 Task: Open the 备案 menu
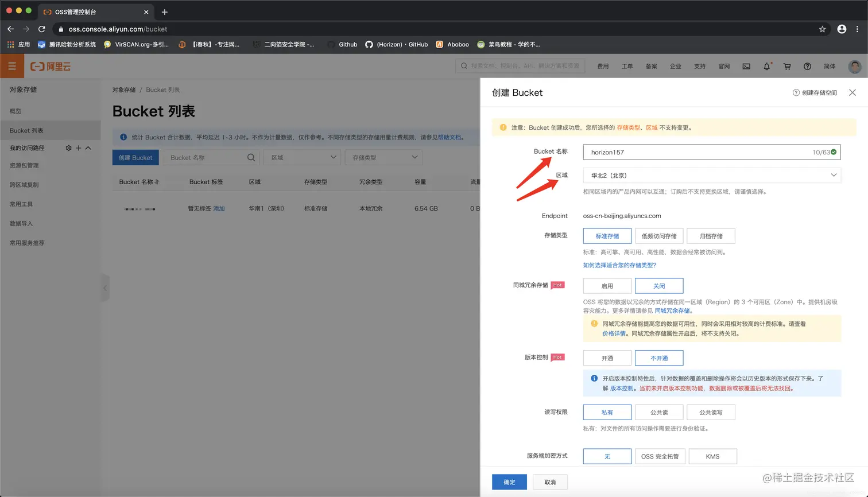click(x=651, y=67)
